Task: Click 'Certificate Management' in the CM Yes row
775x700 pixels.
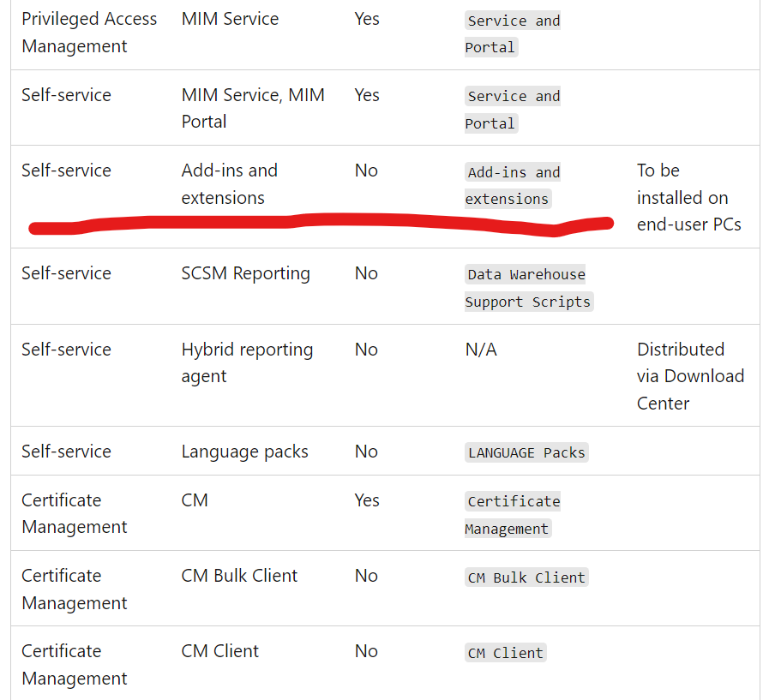Action: point(74,513)
